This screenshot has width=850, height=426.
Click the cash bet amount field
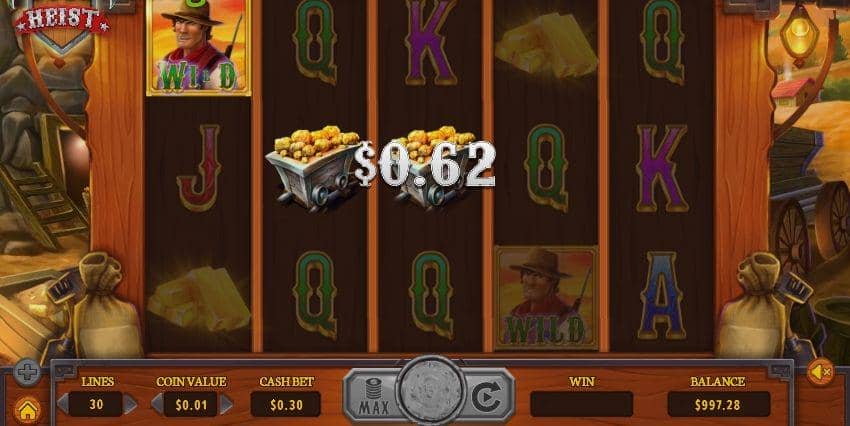[x=286, y=404]
